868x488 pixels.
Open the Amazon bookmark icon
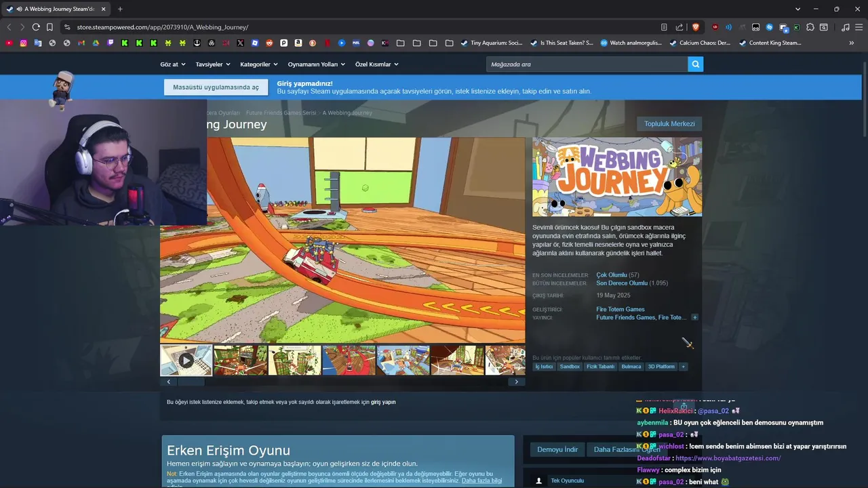[x=298, y=43]
